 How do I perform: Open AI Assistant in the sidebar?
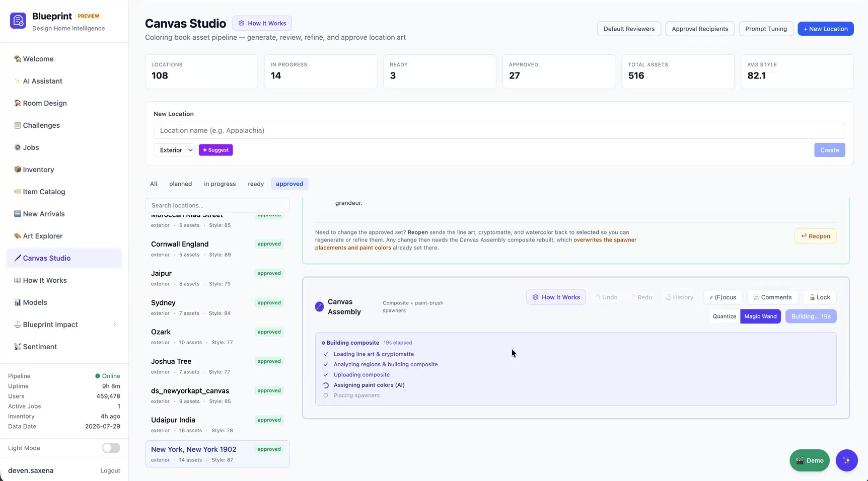click(64, 81)
